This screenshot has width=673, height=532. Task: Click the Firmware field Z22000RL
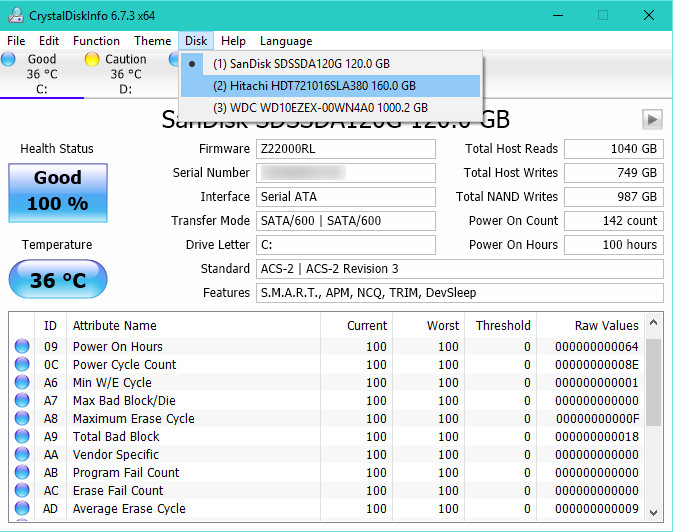346,149
